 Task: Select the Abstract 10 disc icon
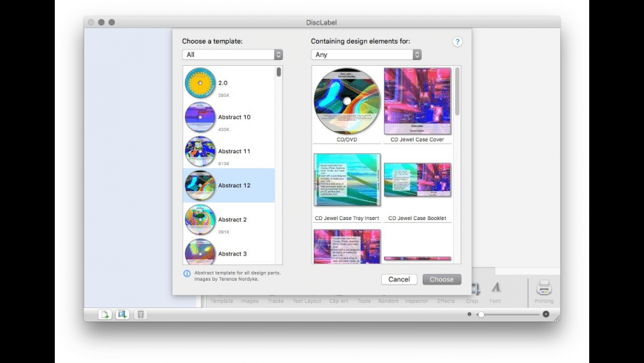[200, 117]
